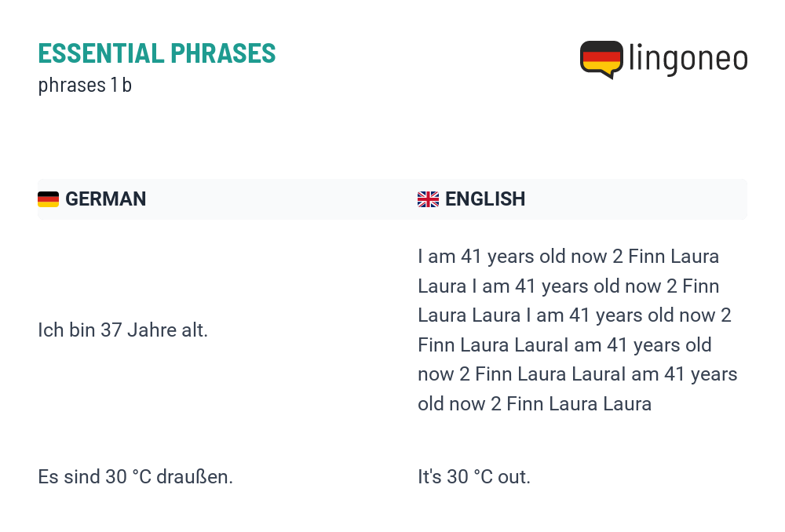Click the UK flag icon beside ENGLISH
This screenshot has width=785, height=532.
coord(428,199)
